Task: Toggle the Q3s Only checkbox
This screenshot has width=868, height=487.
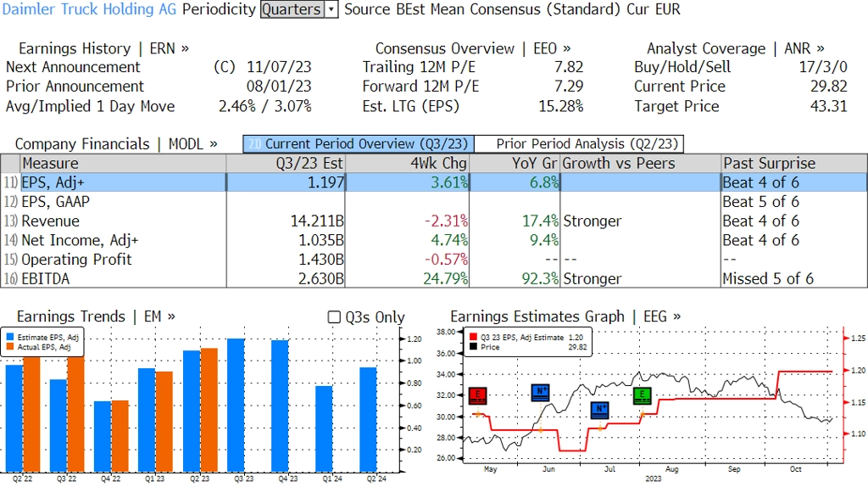Action: [x=334, y=317]
